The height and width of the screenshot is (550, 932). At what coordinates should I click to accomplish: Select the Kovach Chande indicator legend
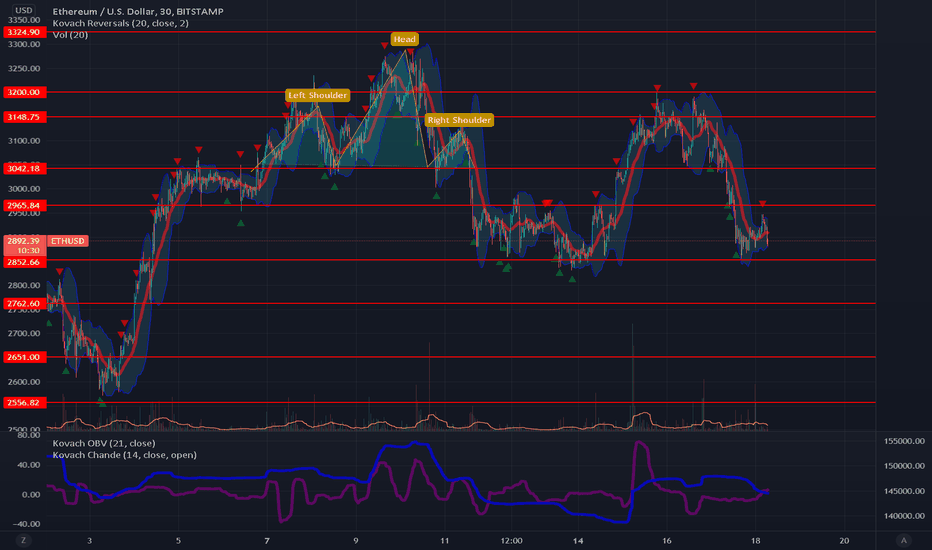[124, 455]
